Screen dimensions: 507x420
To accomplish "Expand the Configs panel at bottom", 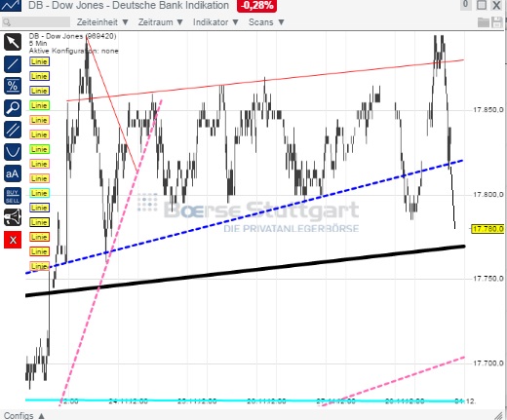I will tap(24, 415).
